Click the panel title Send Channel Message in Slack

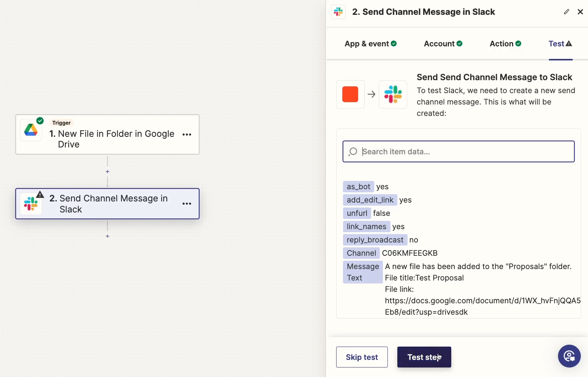[424, 12]
